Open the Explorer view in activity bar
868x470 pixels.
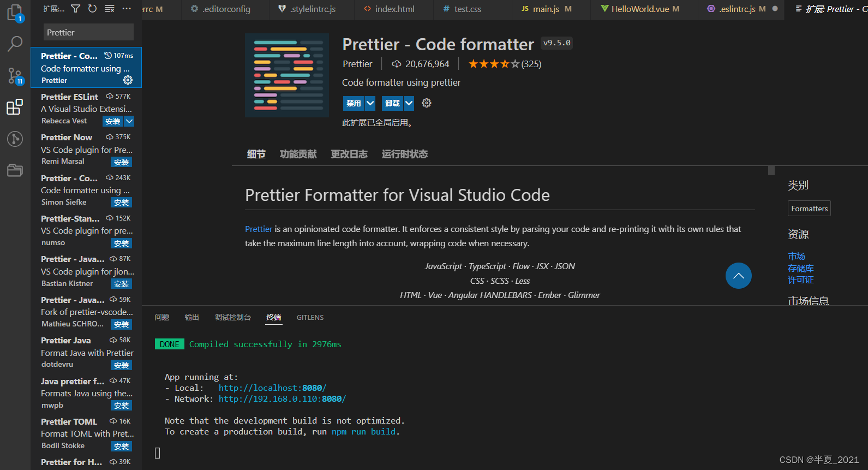(15, 13)
